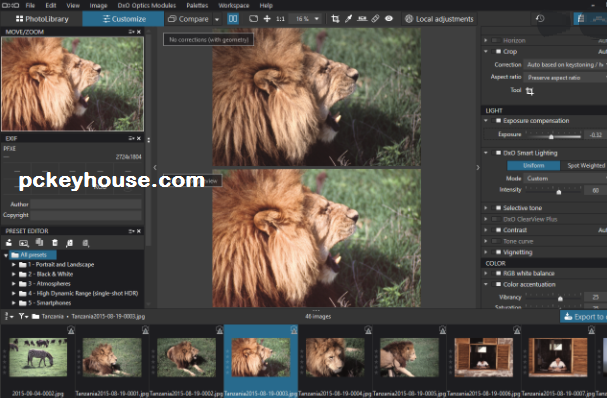Click the fit on screen icon
This screenshot has width=607, height=398.
point(253,19)
